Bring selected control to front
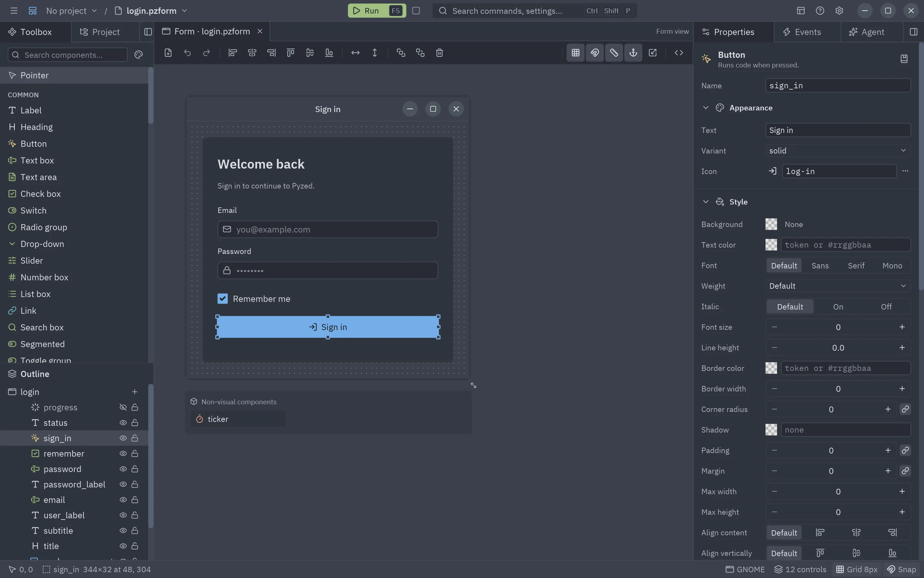The height and width of the screenshot is (578, 924). (400, 53)
